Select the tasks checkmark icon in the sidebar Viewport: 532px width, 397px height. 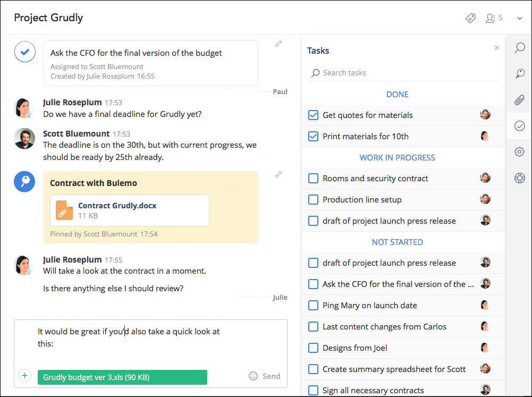[519, 126]
